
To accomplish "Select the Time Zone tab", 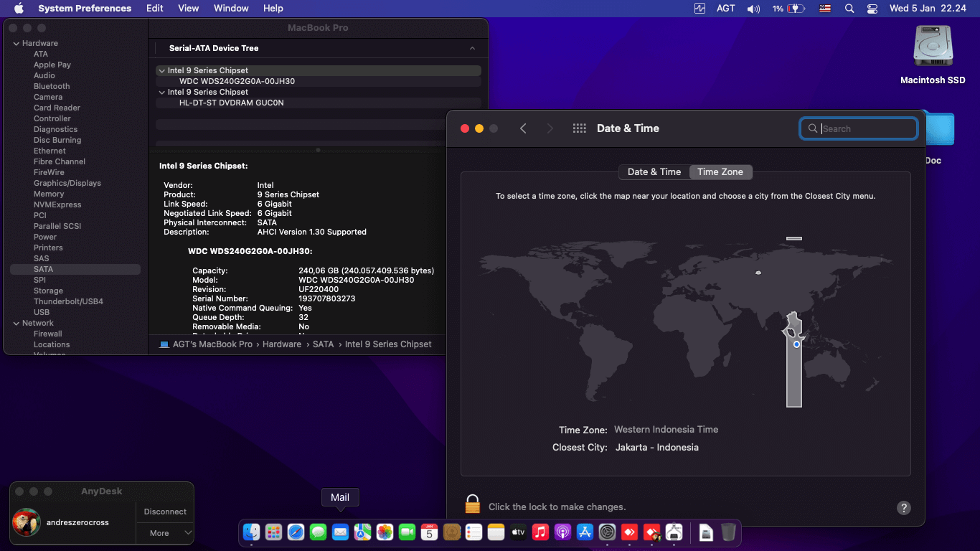I will [720, 171].
